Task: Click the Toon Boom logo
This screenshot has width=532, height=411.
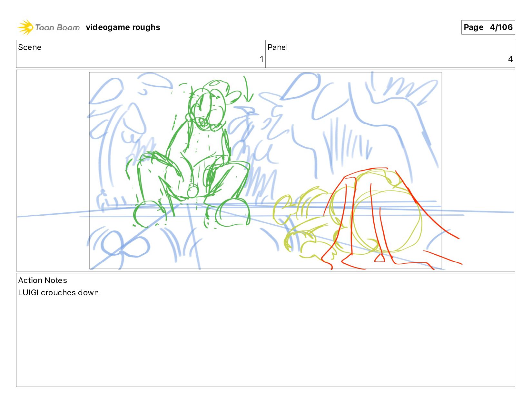Action: pyautogui.click(x=48, y=27)
